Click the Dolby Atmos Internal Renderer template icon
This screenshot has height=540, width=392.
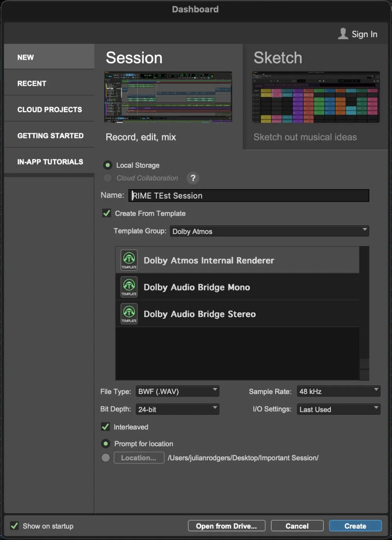click(x=129, y=260)
